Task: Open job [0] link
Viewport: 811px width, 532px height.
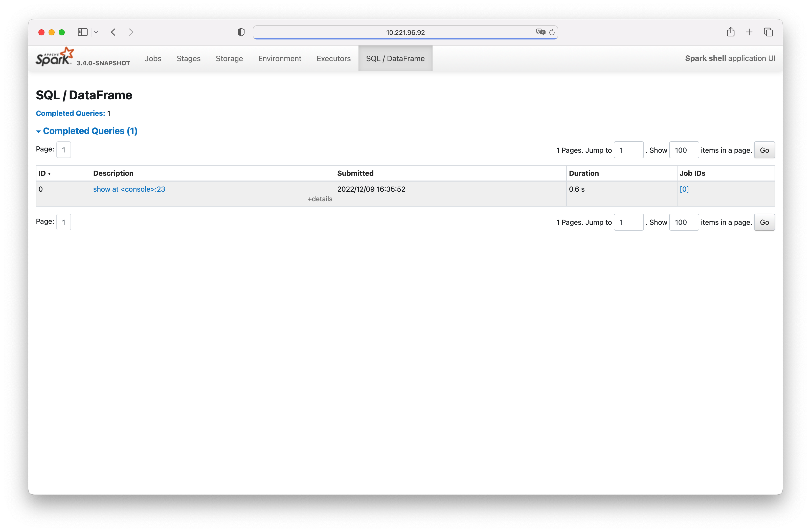Action: (x=684, y=189)
